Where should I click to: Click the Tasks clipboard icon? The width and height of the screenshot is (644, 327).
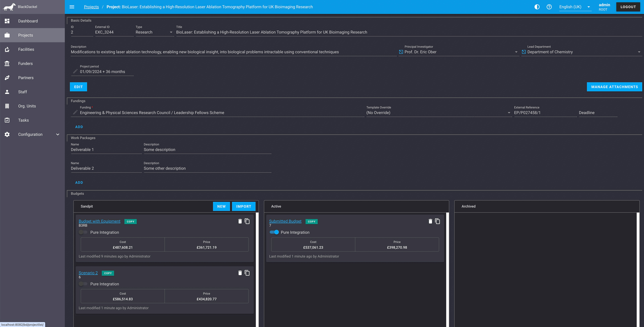7,120
